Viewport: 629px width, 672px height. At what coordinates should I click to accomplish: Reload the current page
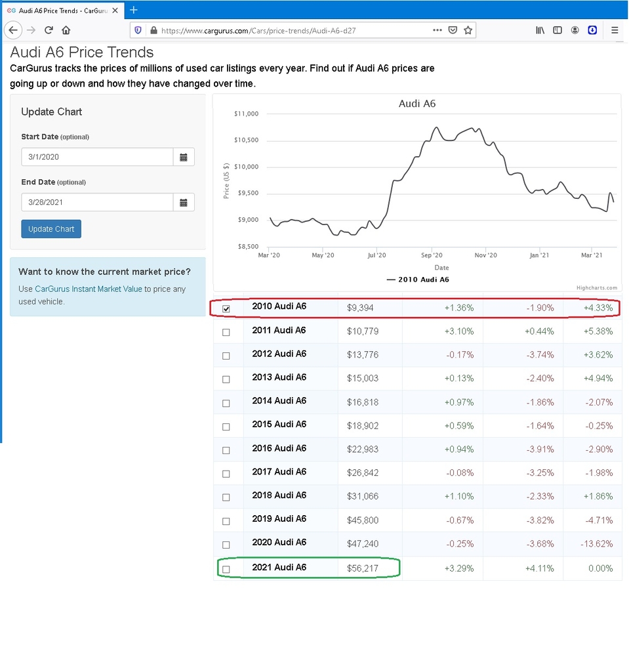click(49, 30)
